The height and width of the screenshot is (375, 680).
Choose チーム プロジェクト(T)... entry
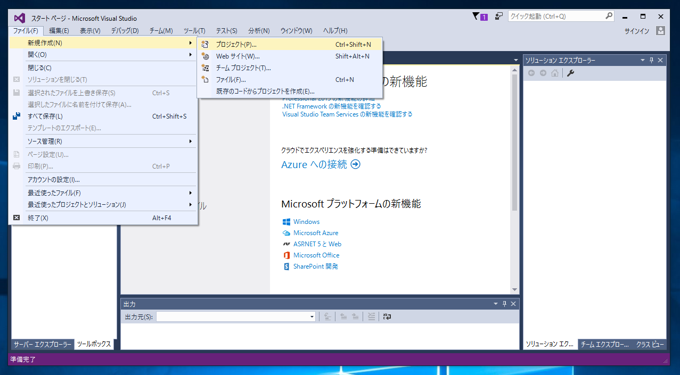[x=290, y=68]
